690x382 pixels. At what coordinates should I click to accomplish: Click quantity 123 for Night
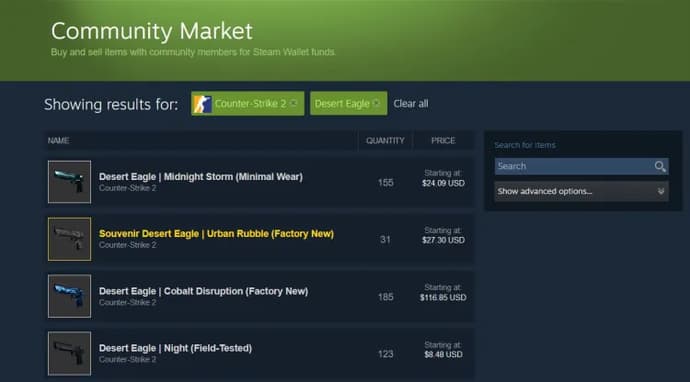click(x=385, y=354)
